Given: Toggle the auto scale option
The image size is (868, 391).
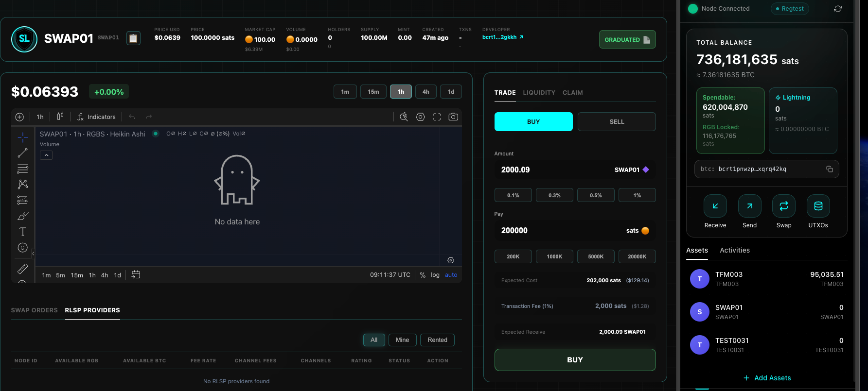Looking at the screenshot, I should click(x=451, y=275).
